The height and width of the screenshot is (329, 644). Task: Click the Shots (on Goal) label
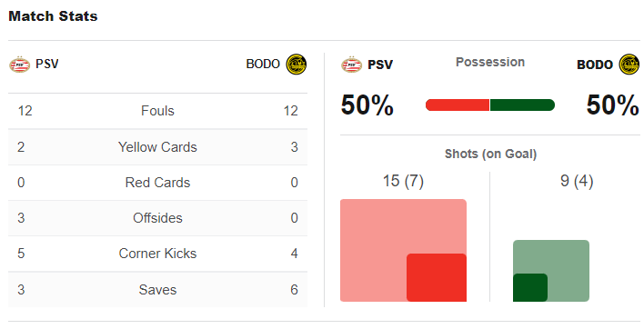click(x=490, y=154)
